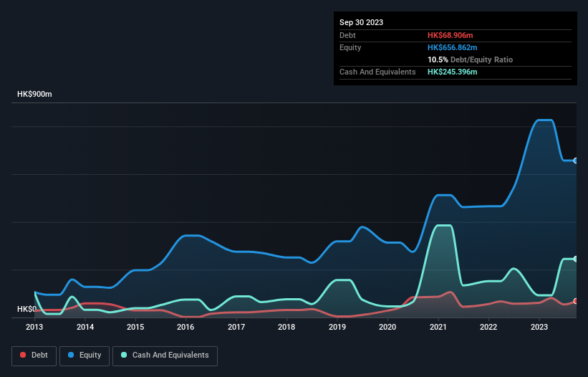This screenshot has height=377, width=588.
Task: Toggle the Debt series legend button
Action: [34, 355]
